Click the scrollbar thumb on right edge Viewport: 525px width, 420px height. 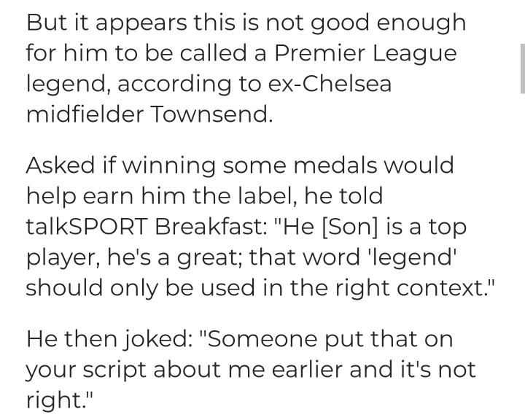pos(521,68)
